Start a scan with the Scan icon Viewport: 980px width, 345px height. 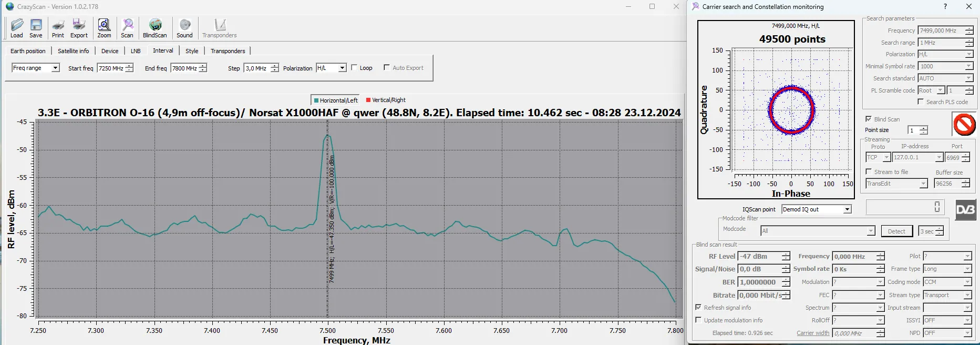tap(127, 28)
